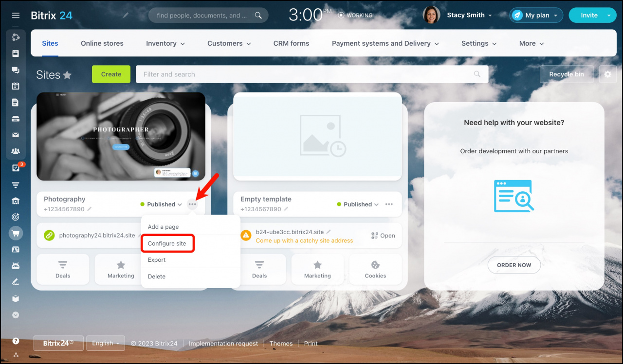Open the Workgroups people sidebar icon
Image resolution: width=623 pixels, height=364 pixels.
(x=16, y=151)
